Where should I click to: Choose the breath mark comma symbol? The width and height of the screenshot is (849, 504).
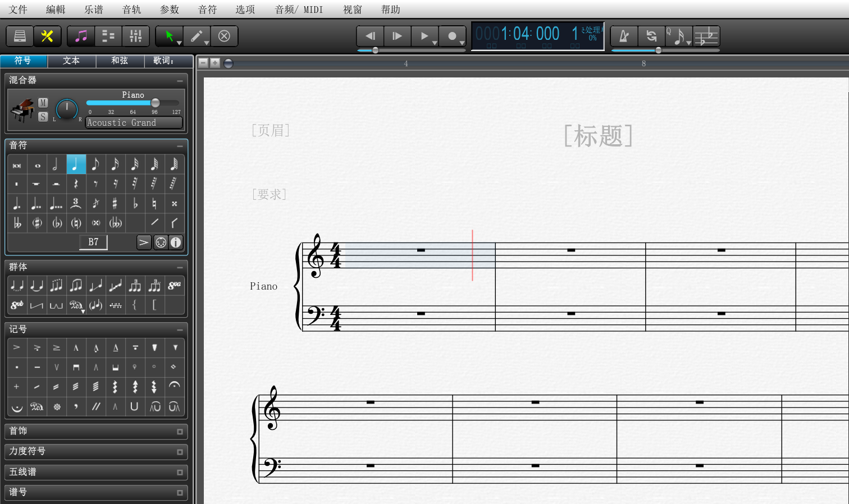click(76, 406)
